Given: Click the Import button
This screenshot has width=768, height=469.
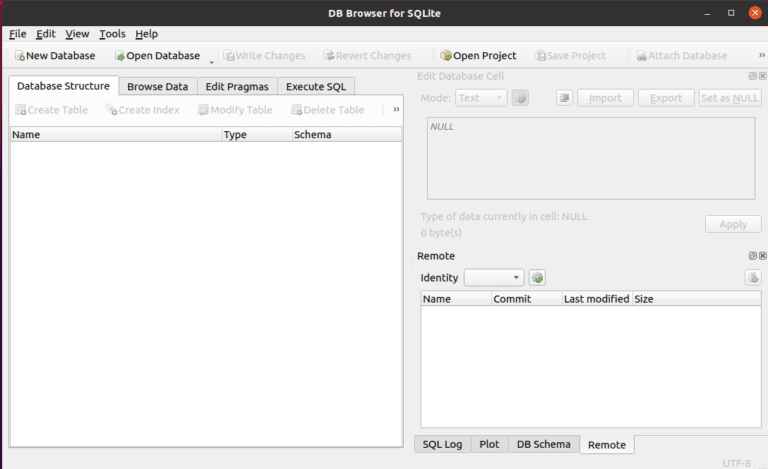Looking at the screenshot, I should [x=605, y=98].
